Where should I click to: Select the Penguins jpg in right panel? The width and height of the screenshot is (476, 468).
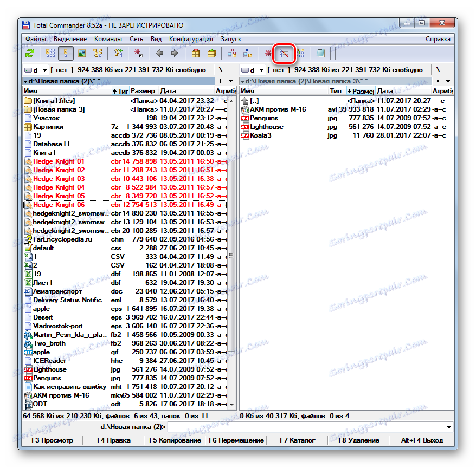(x=344, y=118)
